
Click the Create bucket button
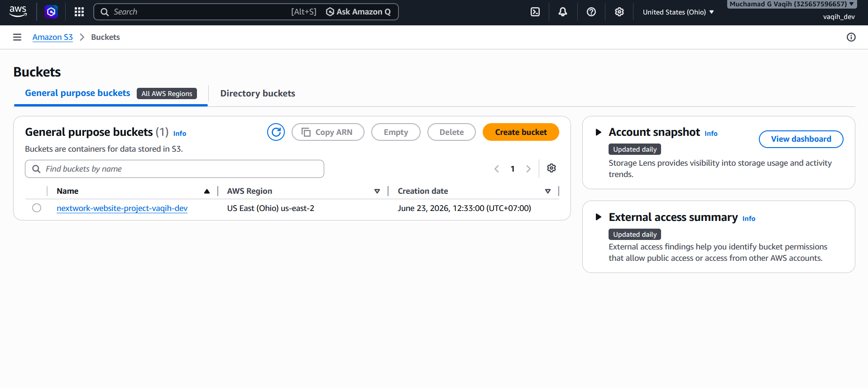tap(521, 132)
